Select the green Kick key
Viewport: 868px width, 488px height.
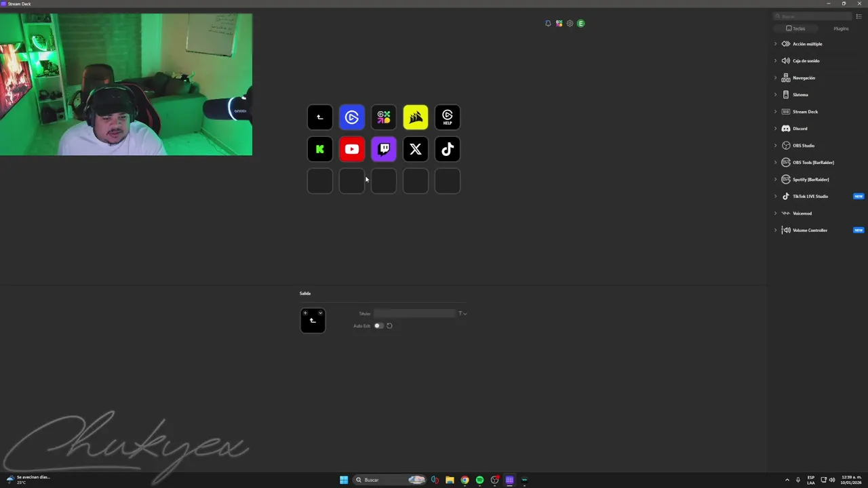click(320, 149)
